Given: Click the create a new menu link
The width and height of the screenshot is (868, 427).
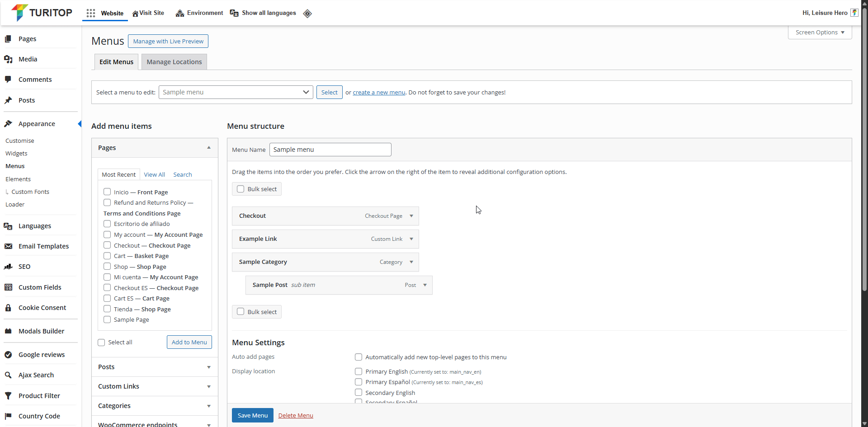Looking at the screenshot, I should click(379, 93).
